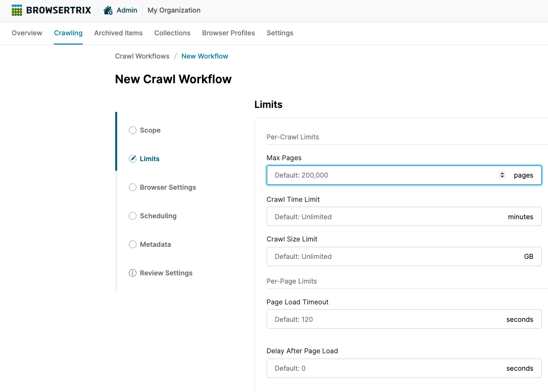Screen dimensions: 548x392
Task: Click the Limits step pencil icon
Action: tap(133, 159)
